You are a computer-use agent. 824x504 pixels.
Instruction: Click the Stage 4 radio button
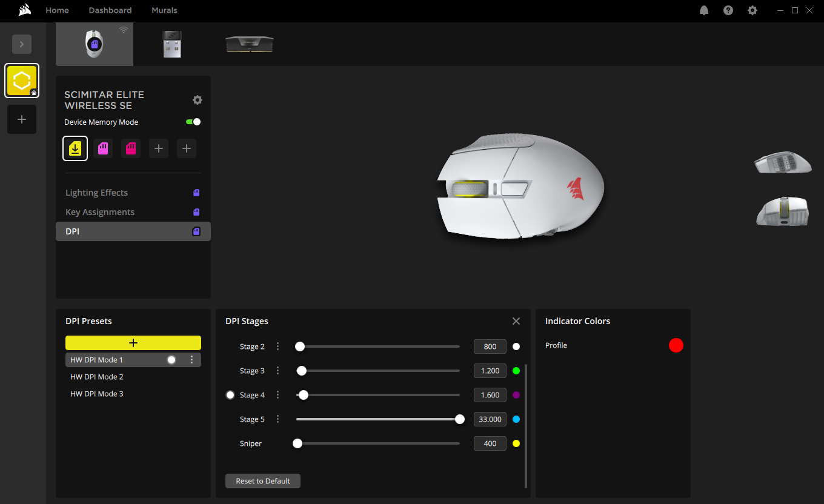[230, 395]
